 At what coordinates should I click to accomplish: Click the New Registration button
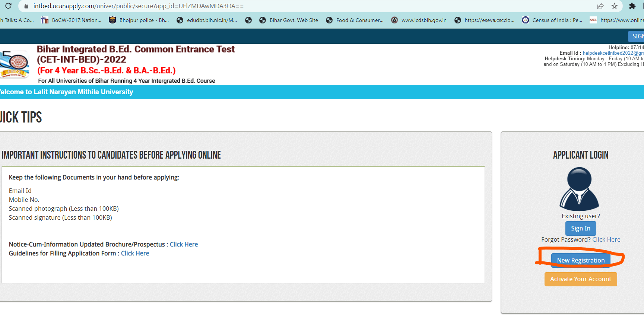coord(581,260)
